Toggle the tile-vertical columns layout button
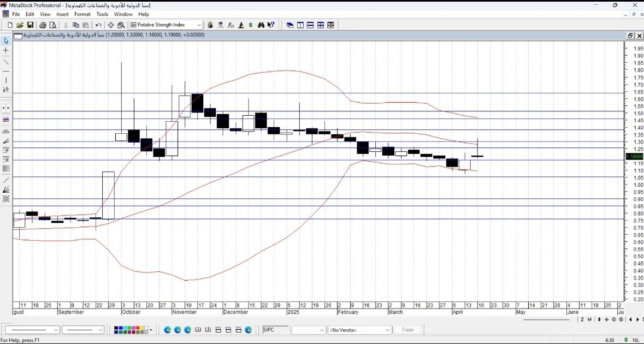 [x=300, y=25]
